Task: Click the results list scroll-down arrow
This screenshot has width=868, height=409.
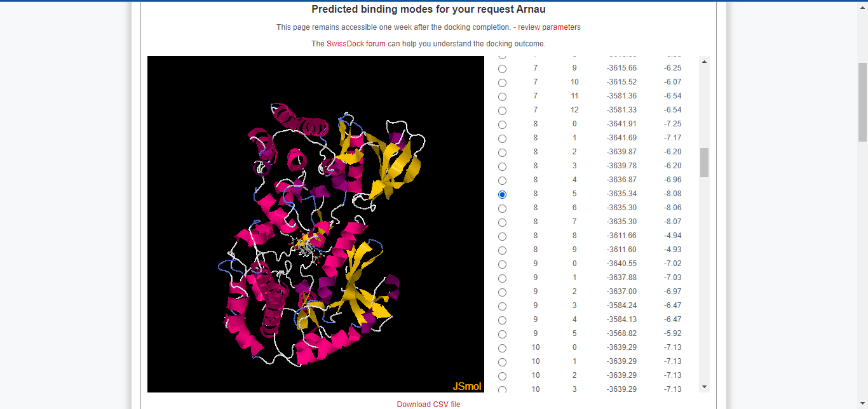Action: click(704, 387)
